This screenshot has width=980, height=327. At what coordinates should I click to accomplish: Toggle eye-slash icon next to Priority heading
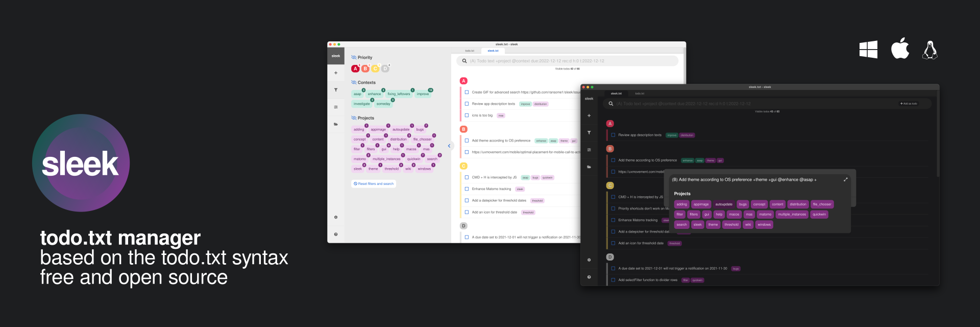pyautogui.click(x=354, y=57)
